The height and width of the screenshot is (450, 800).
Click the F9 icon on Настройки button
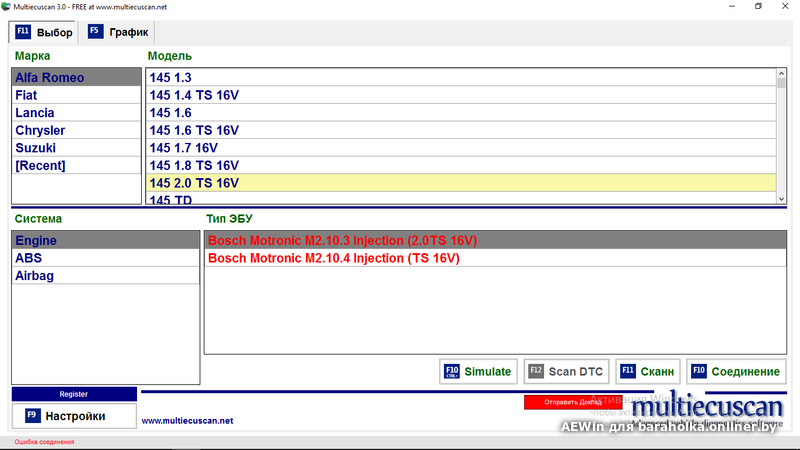(33, 415)
